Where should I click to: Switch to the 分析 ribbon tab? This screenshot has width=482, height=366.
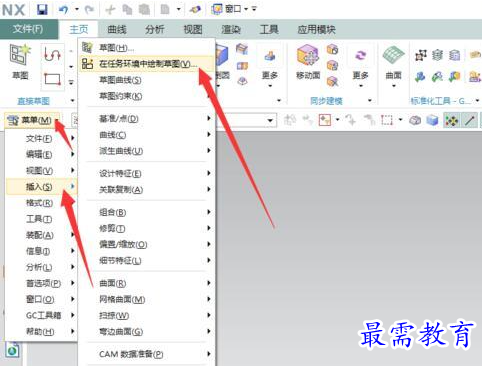coord(154,29)
